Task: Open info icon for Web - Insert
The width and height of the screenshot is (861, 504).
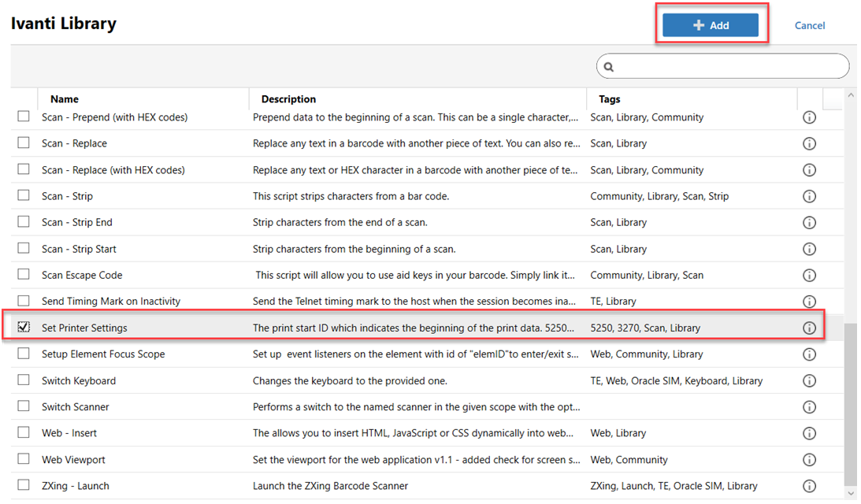Action: [809, 434]
